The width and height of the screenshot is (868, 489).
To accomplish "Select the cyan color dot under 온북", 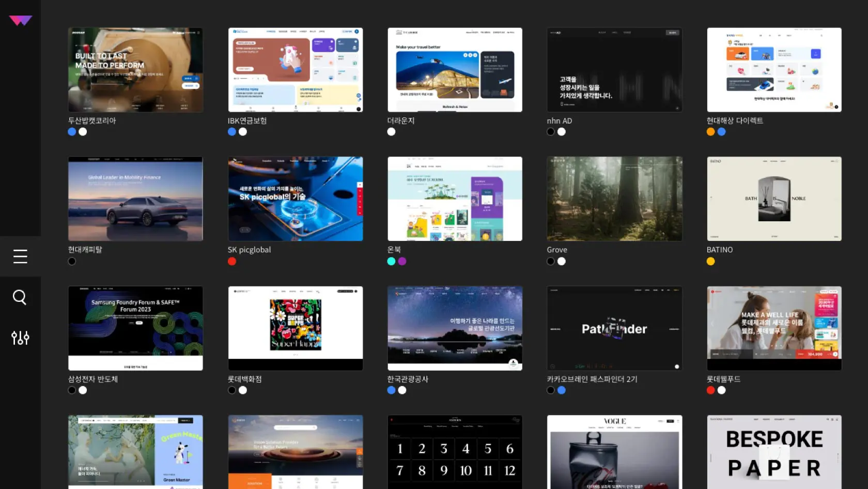I will pyautogui.click(x=391, y=261).
